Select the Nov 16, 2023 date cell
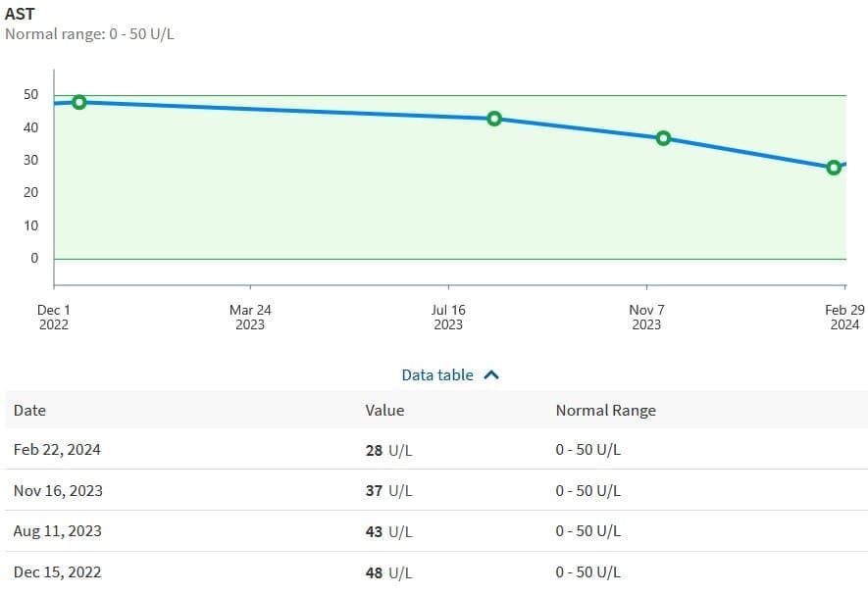 tap(58, 490)
